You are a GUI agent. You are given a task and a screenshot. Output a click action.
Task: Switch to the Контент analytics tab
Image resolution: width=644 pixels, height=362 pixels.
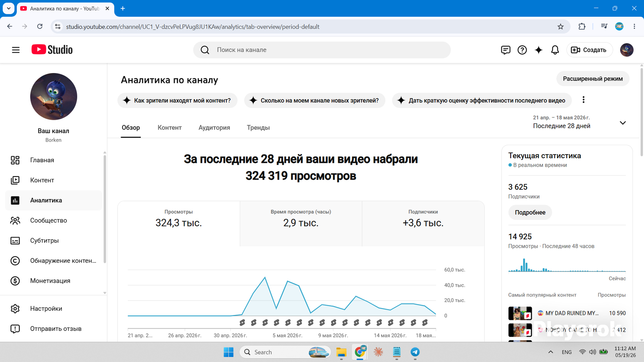[x=170, y=128]
